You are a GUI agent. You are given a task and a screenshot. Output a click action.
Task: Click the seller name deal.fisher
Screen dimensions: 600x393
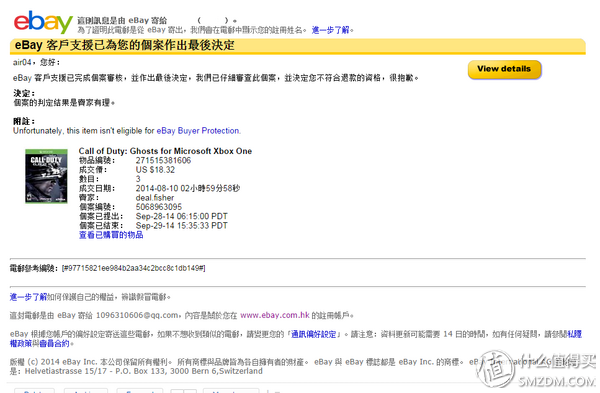pos(155,198)
